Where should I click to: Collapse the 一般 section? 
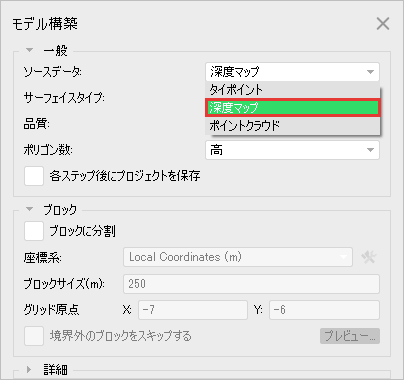tap(29, 50)
